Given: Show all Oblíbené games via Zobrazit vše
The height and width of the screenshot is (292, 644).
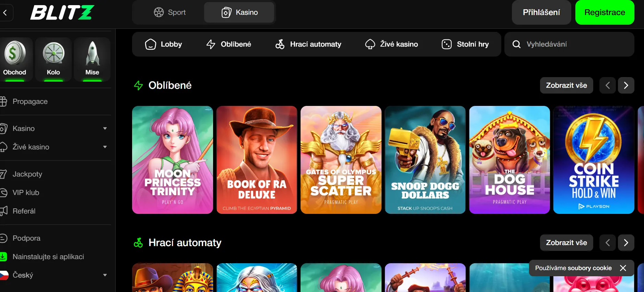Looking at the screenshot, I should pos(566,85).
